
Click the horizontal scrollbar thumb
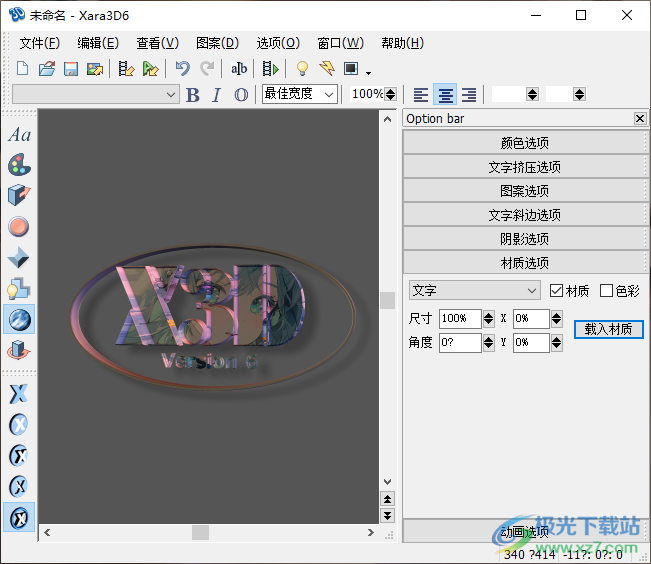click(x=200, y=533)
